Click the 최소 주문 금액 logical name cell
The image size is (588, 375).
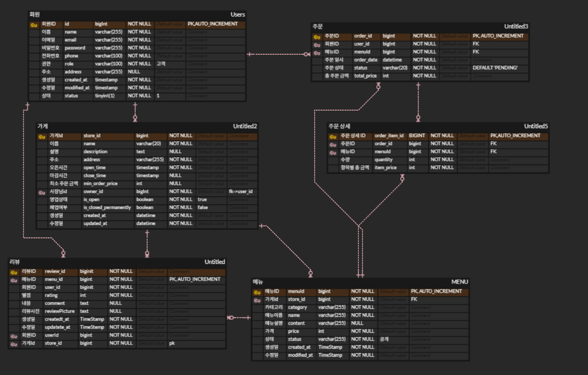[x=64, y=184]
